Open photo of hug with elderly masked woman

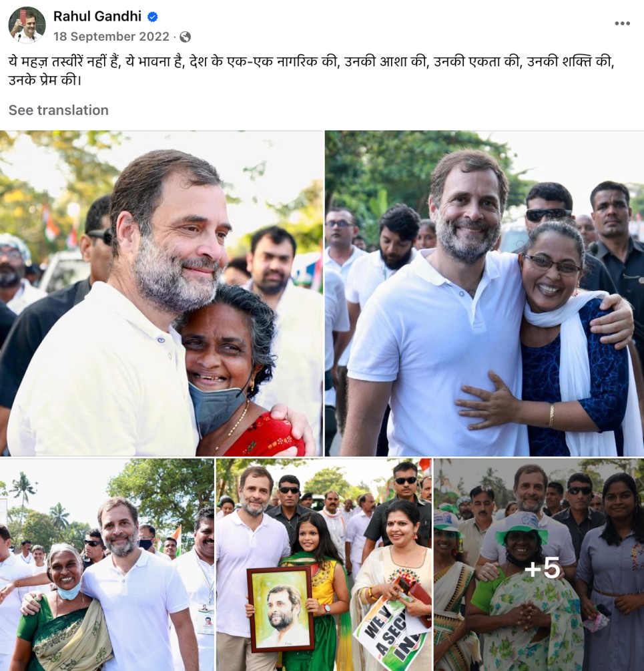click(162, 293)
